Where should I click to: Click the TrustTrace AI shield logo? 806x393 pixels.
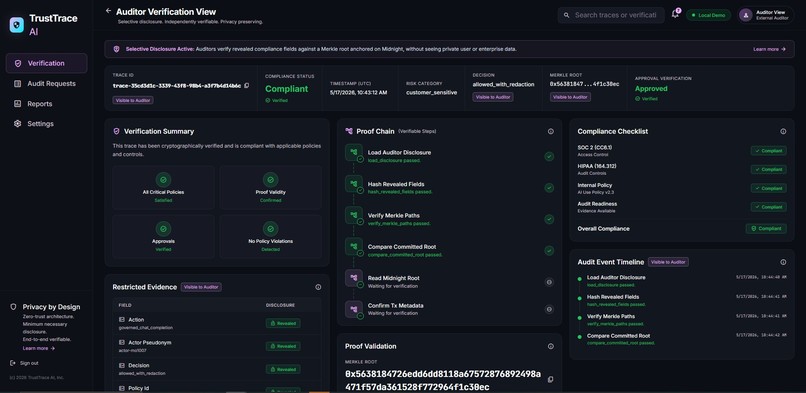[x=16, y=25]
